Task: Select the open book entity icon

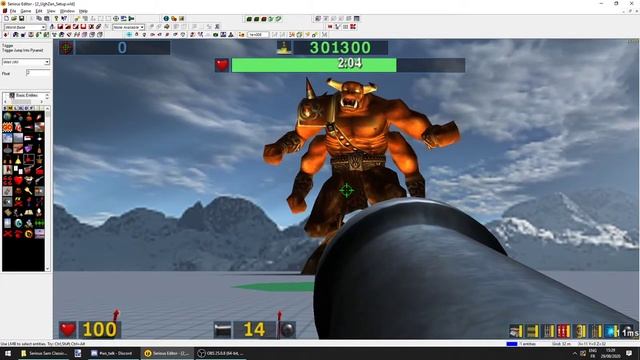Action: [x=28, y=212]
